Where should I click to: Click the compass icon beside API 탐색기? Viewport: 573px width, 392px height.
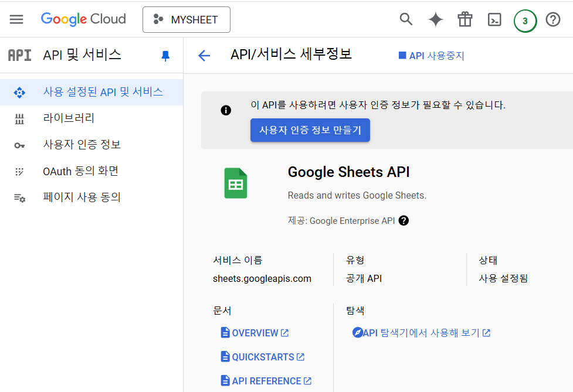click(357, 332)
